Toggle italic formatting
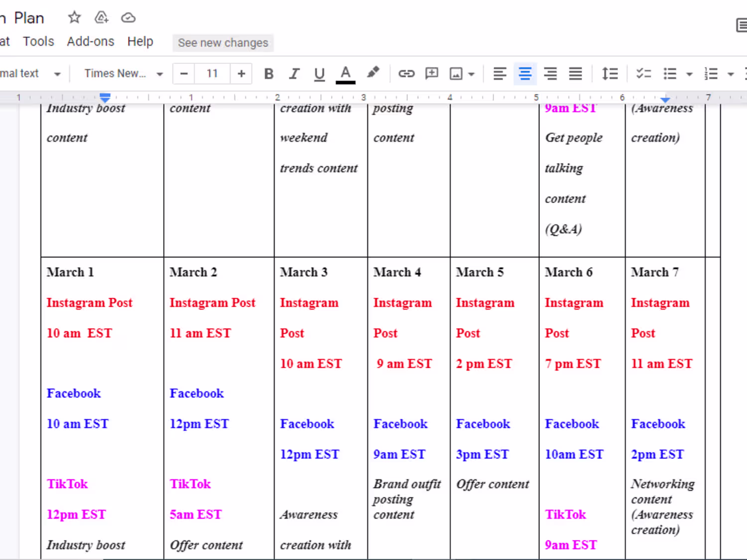747x560 pixels. pos(294,74)
